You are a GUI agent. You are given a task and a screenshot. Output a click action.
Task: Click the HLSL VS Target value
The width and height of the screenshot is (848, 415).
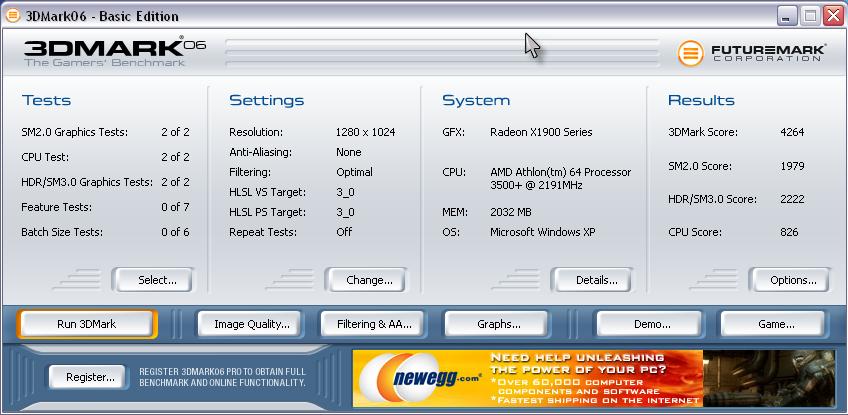click(x=345, y=192)
